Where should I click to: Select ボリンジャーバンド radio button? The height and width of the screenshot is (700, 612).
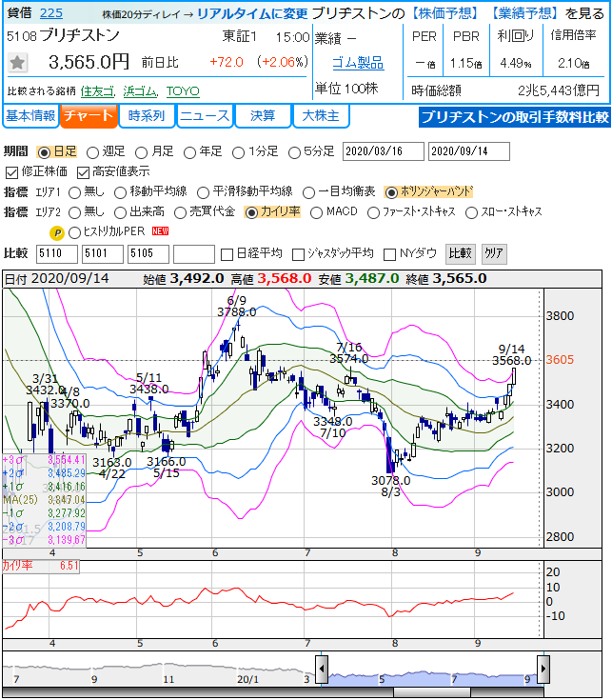click(x=391, y=192)
